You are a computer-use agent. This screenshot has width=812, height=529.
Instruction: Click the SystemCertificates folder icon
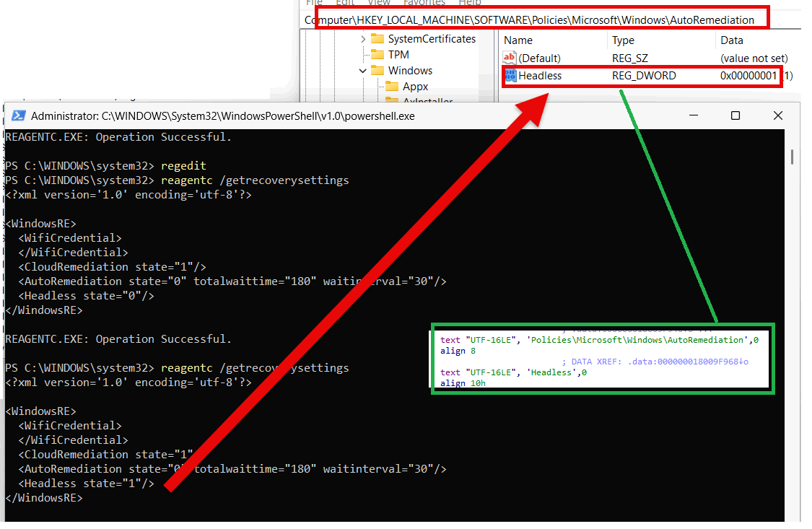378,40
